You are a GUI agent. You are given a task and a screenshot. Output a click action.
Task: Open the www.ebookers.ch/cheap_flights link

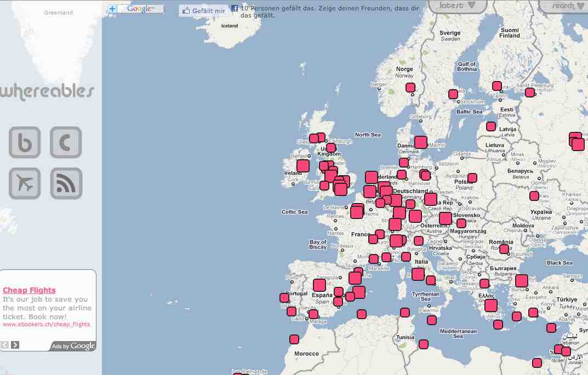point(47,325)
